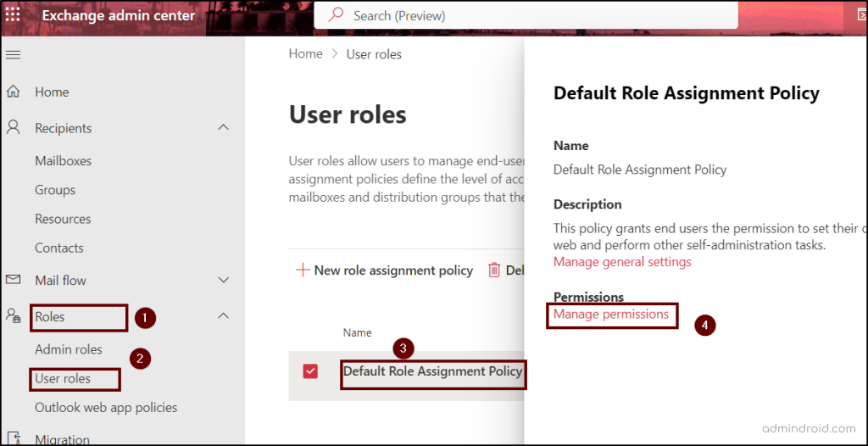The height and width of the screenshot is (446, 868).
Task: Focus the Search (Preview) input field
Action: pyautogui.click(x=526, y=15)
